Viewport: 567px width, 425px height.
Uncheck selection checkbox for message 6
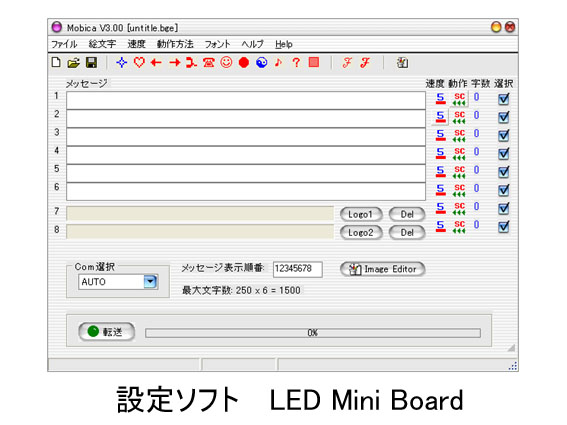(x=503, y=190)
